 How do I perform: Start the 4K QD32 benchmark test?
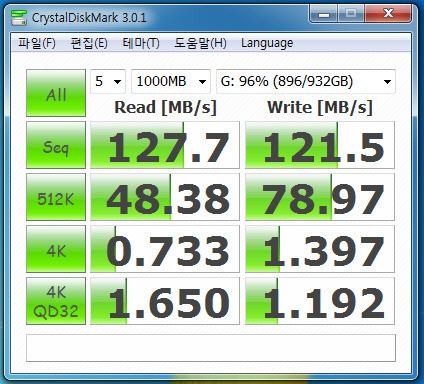56,301
